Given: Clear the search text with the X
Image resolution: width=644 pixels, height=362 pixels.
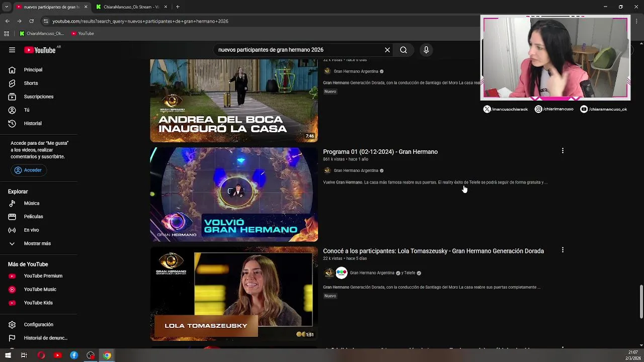Looking at the screenshot, I should (387, 50).
